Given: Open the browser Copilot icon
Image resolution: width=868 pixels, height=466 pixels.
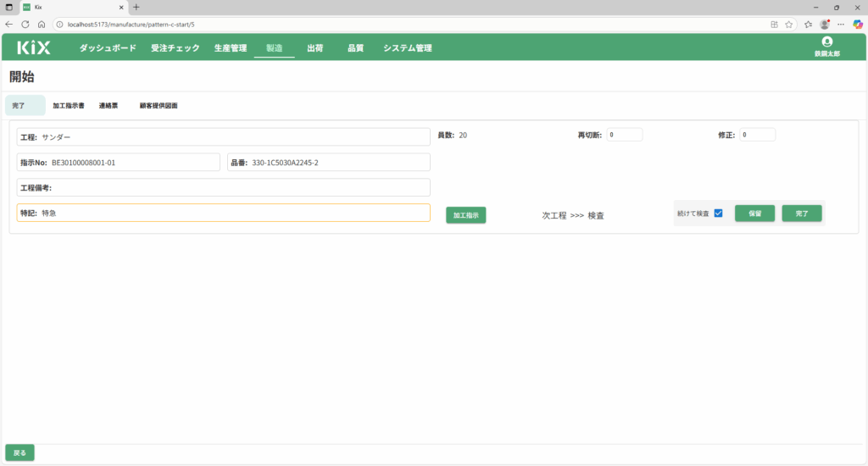Looking at the screenshot, I should [857, 25].
